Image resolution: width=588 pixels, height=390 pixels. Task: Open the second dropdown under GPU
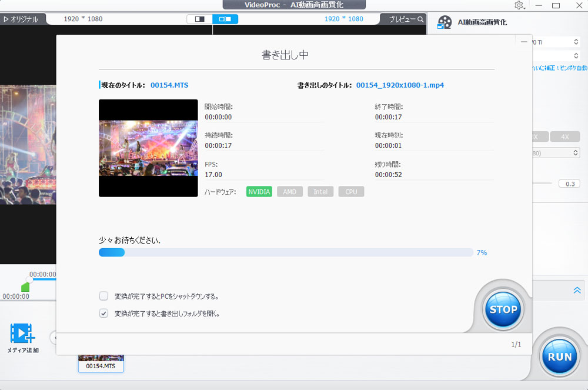(x=556, y=56)
